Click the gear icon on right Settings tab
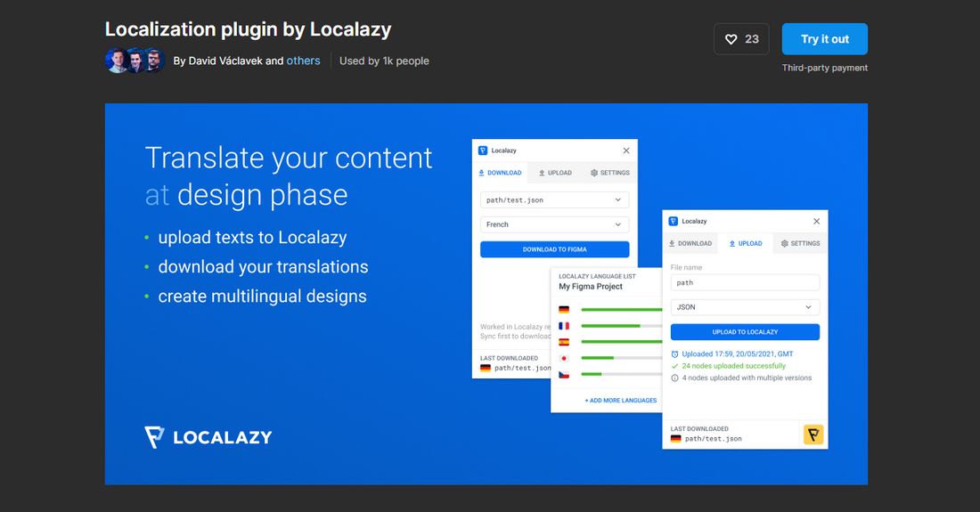Image resolution: width=980 pixels, height=512 pixels. pyautogui.click(x=784, y=243)
